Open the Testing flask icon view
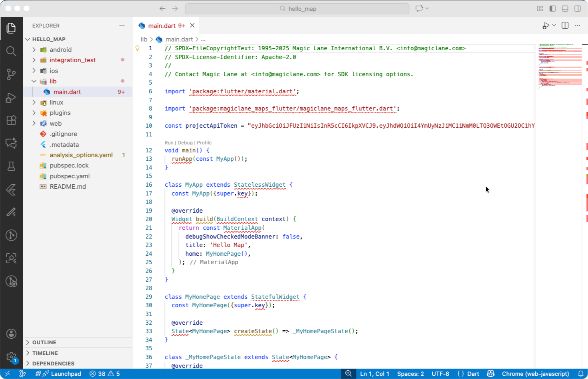This screenshot has width=588, height=379. [x=11, y=166]
